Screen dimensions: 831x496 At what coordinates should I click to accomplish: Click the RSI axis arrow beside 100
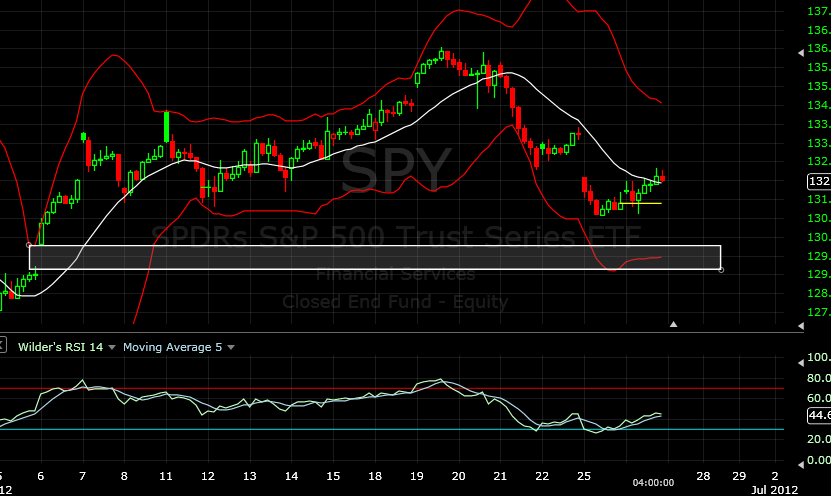coord(801,362)
